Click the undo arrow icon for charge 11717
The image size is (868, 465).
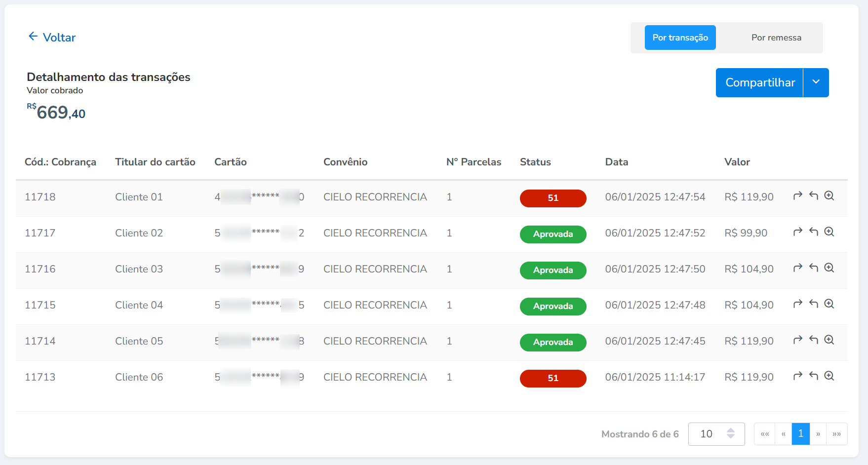pyautogui.click(x=814, y=232)
